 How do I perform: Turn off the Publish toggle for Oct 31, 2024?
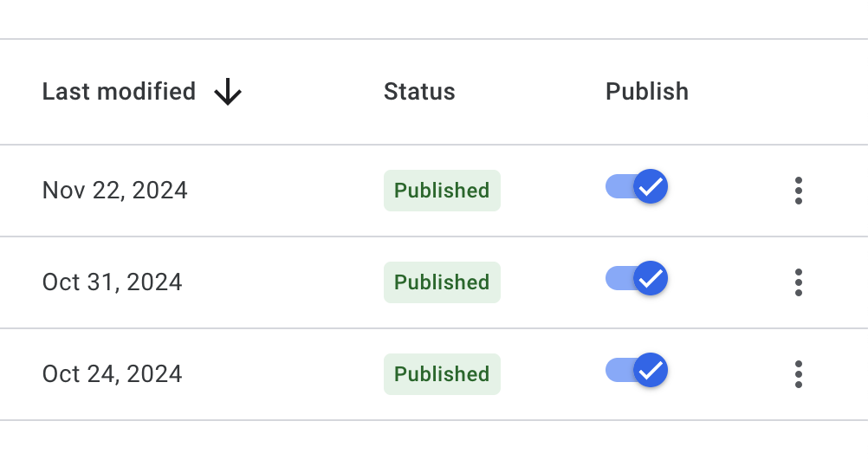click(x=637, y=278)
